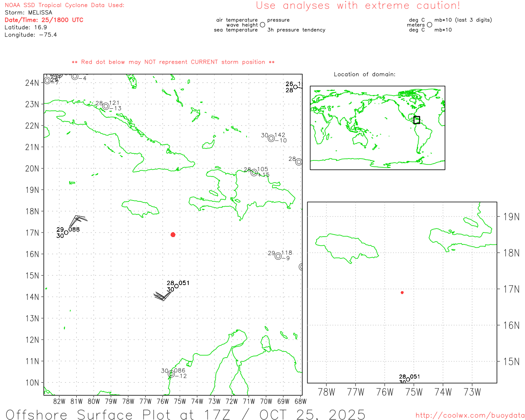
Task: Click the 'meters' legend unit text
Action: coord(416,25)
